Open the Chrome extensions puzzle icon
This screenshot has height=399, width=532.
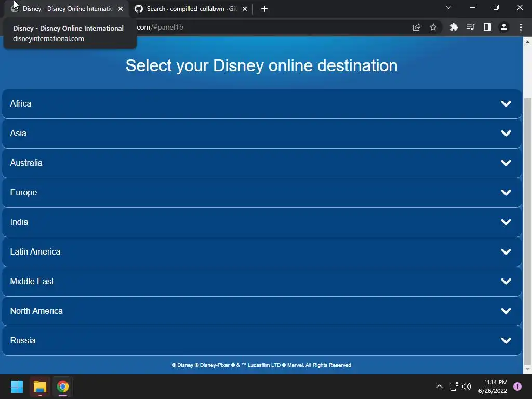click(x=454, y=27)
